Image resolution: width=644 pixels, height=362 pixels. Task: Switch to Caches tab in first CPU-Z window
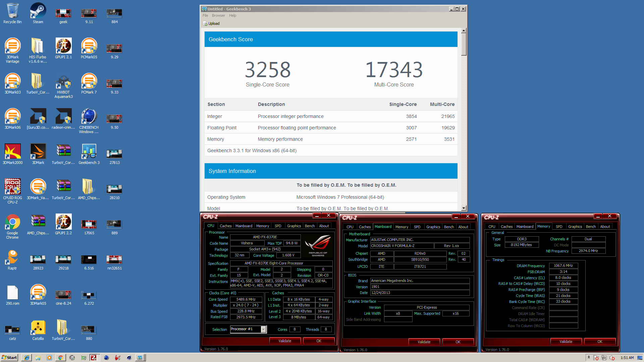pos(225,226)
